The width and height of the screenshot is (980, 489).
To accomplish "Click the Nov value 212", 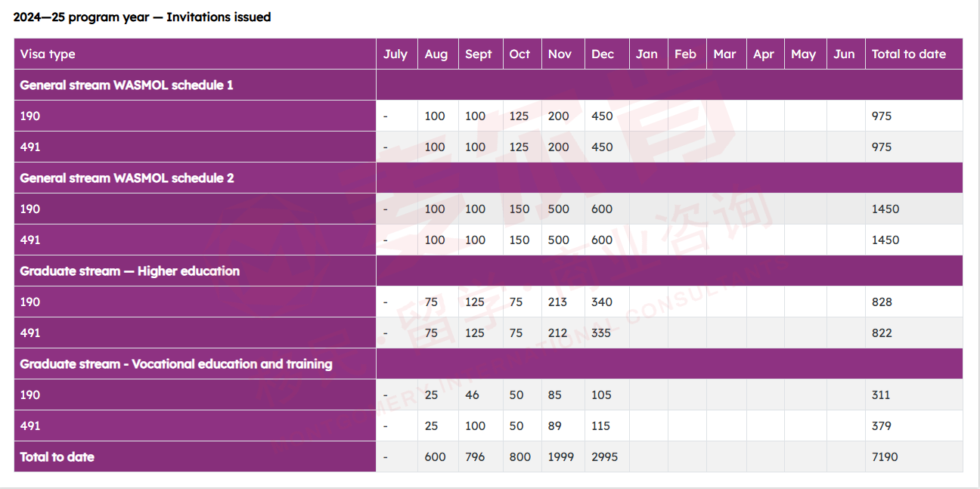I will coord(558,333).
